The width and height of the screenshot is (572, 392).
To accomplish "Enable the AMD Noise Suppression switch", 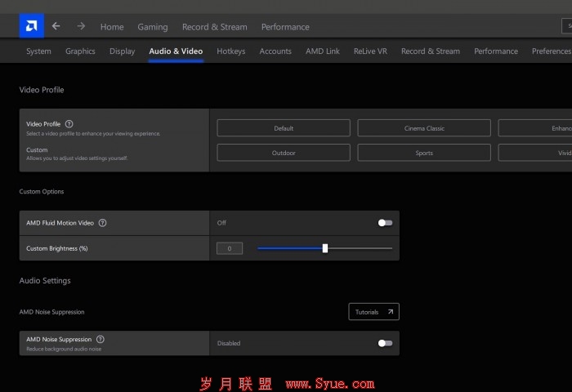I will tap(385, 343).
